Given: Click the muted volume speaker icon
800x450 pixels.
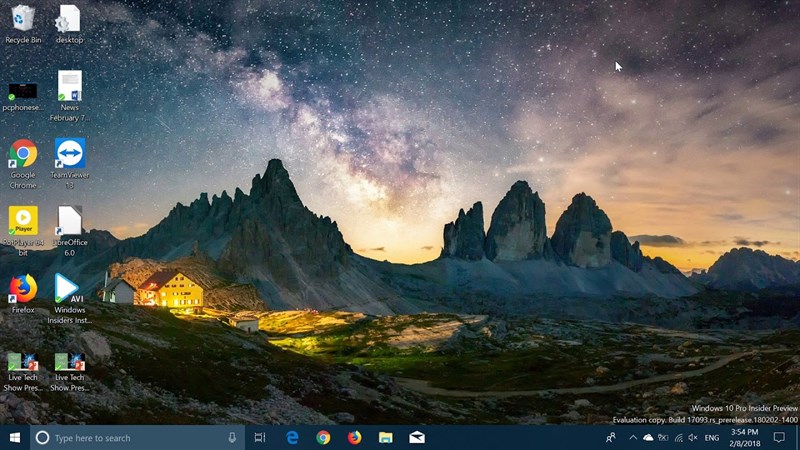Looking at the screenshot, I should pos(693,438).
